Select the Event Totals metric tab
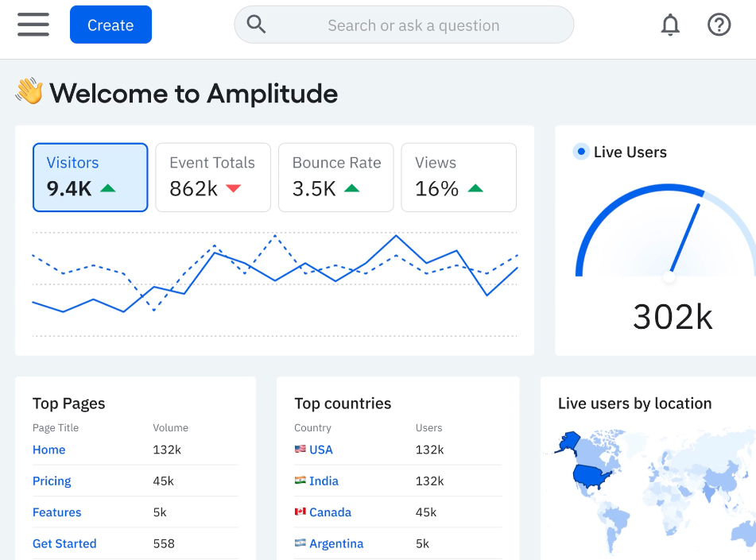Viewport: 756px width, 560px height. (213, 177)
